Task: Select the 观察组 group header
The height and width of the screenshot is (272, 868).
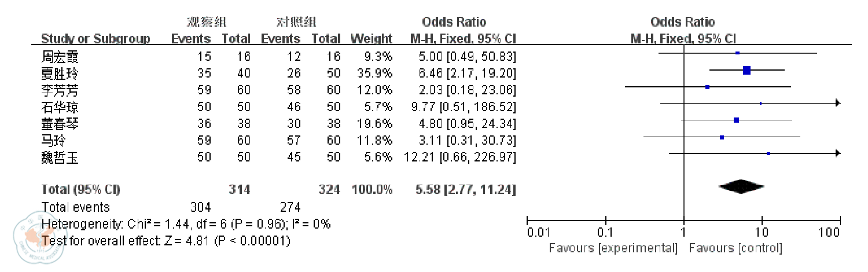Action: pos(207,23)
